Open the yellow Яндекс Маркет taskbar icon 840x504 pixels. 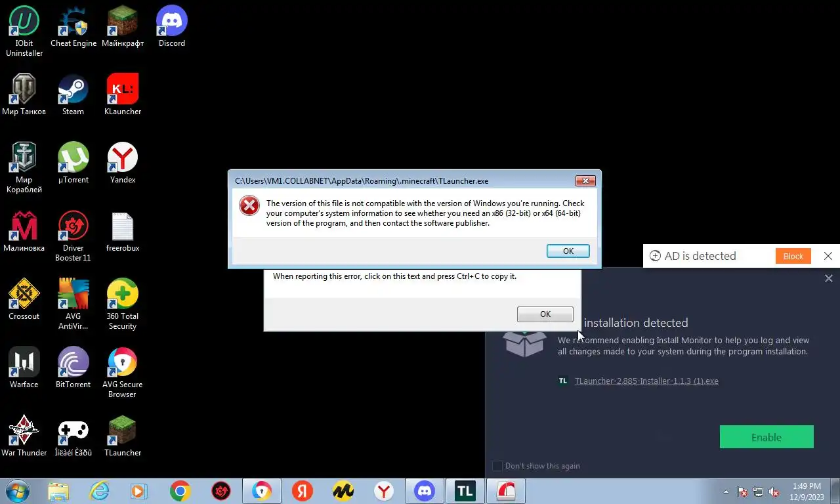(x=343, y=491)
